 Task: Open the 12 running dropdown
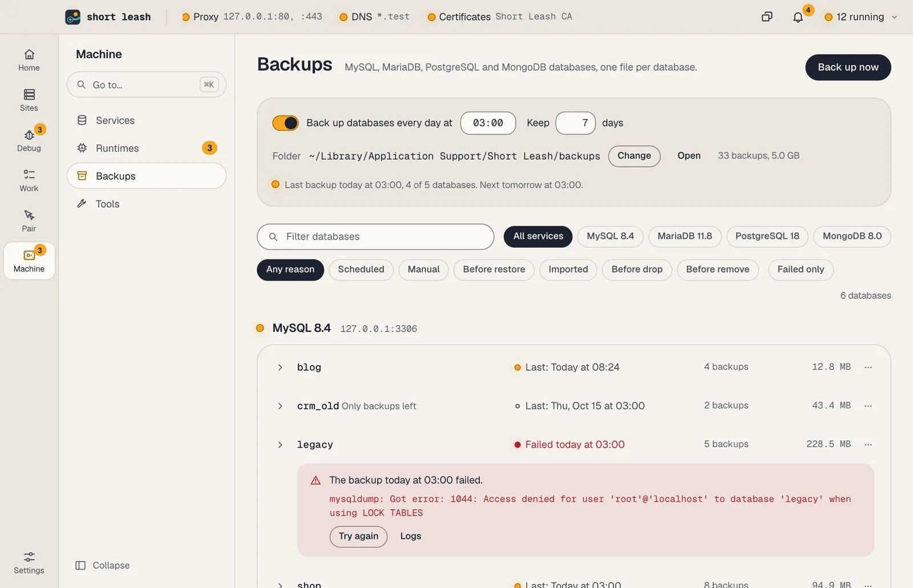pos(861,17)
